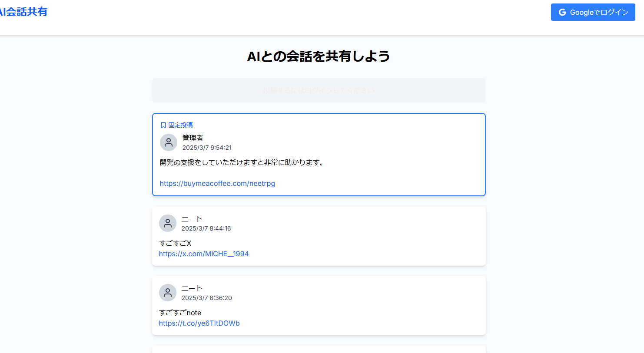This screenshot has width=644, height=353.
Task: Click the 固定投稿 pinned label
Action: click(x=180, y=125)
